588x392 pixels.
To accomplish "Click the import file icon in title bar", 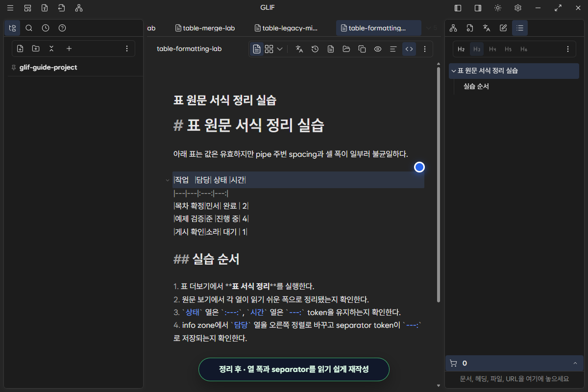I will [x=61, y=8].
